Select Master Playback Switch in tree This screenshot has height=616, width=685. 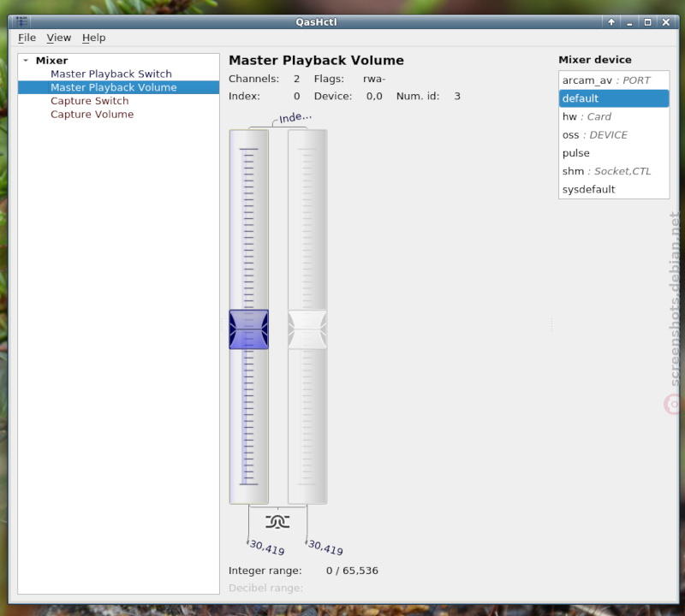coord(111,74)
